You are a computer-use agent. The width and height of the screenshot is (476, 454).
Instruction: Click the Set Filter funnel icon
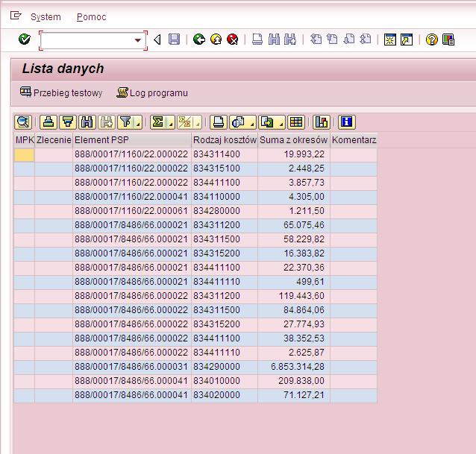tap(125, 122)
